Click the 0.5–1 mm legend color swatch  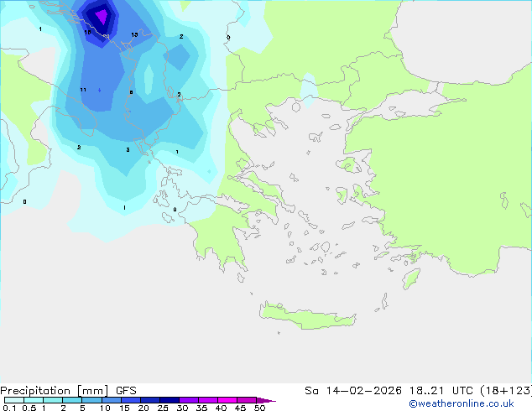coord(34,400)
